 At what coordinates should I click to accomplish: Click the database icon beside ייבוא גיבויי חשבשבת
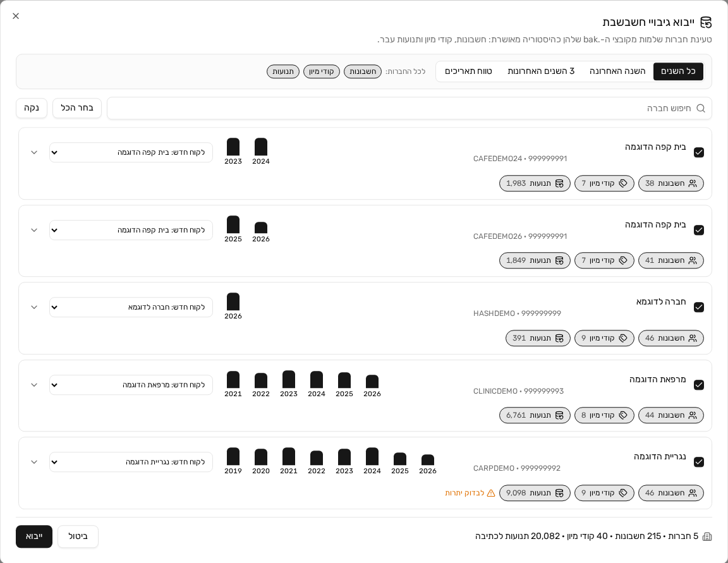tap(706, 22)
